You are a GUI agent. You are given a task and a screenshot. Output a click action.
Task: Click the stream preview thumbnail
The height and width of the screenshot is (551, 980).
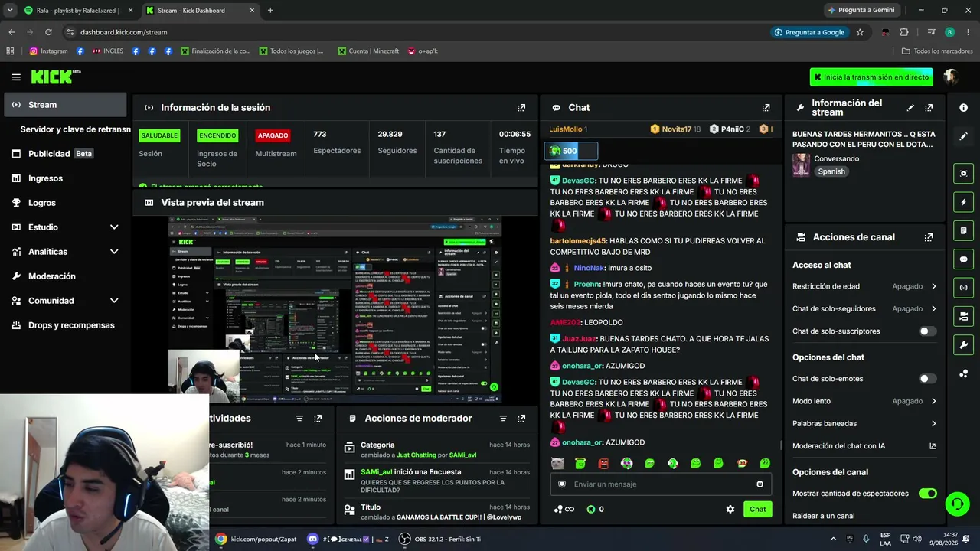click(x=335, y=309)
